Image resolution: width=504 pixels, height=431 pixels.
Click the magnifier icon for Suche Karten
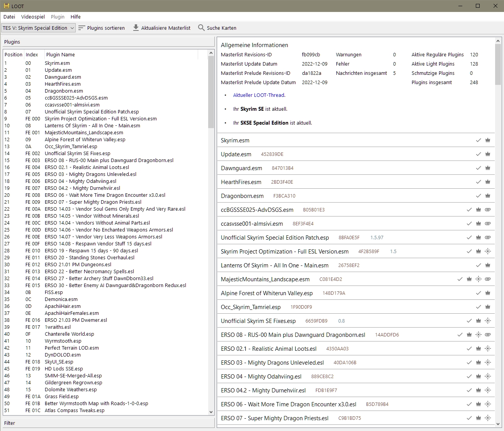(201, 28)
